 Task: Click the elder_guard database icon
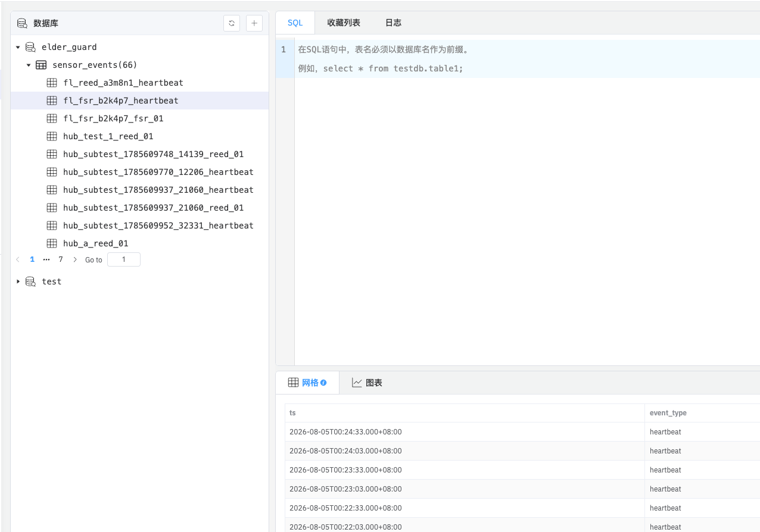pyautogui.click(x=30, y=47)
